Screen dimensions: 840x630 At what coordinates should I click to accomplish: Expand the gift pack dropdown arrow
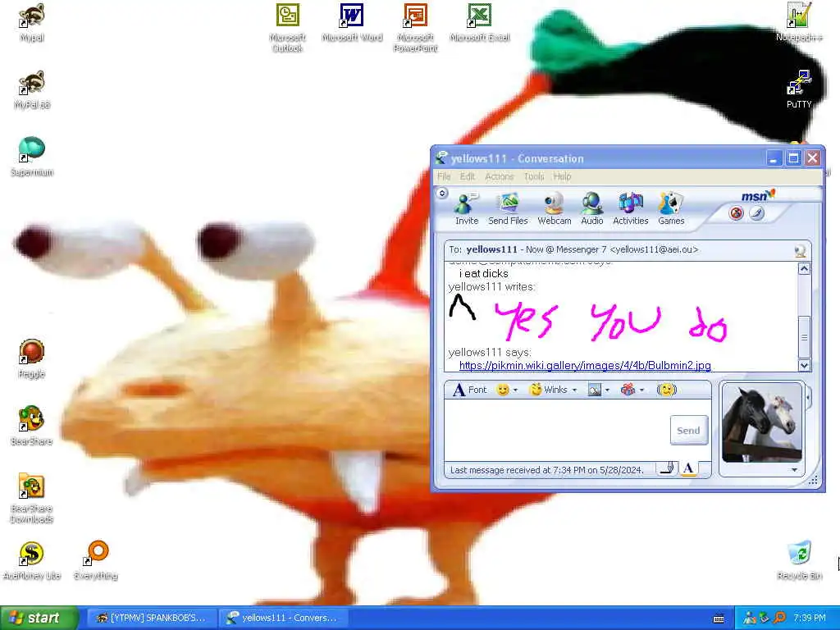click(641, 390)
